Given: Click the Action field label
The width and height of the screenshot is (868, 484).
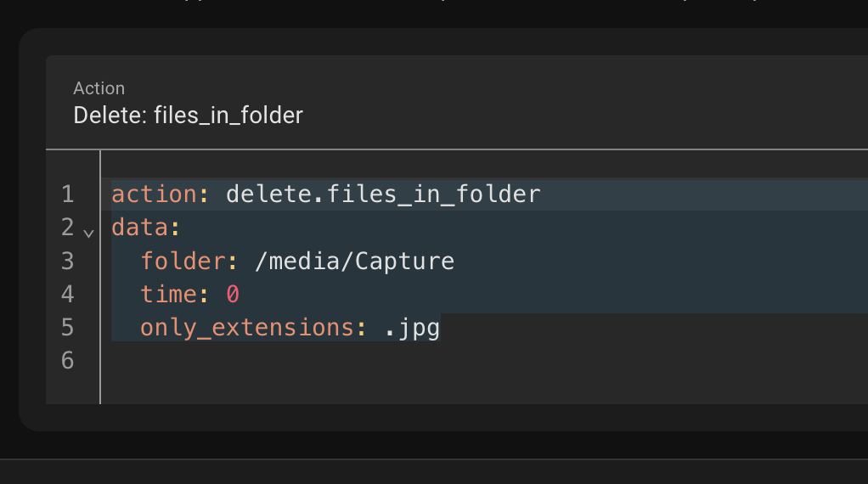Looking at the screenshot, I should point(99,88).
